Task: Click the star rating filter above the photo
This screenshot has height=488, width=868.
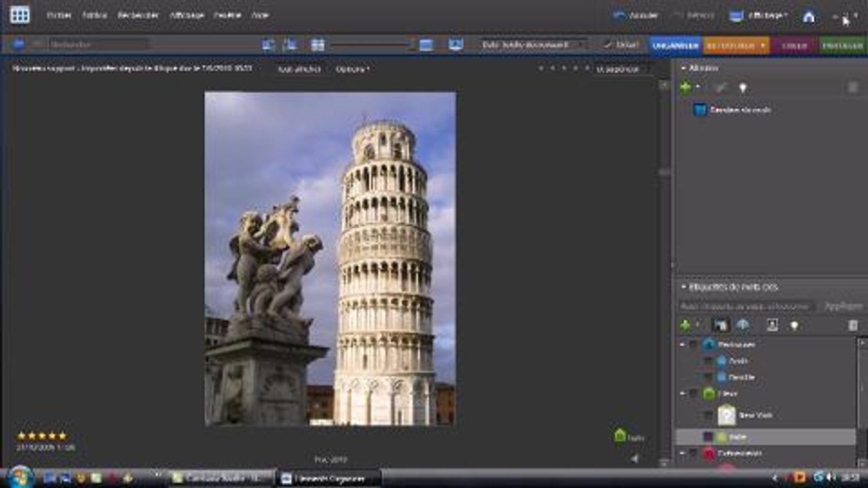Action: (x=563, y=68)
